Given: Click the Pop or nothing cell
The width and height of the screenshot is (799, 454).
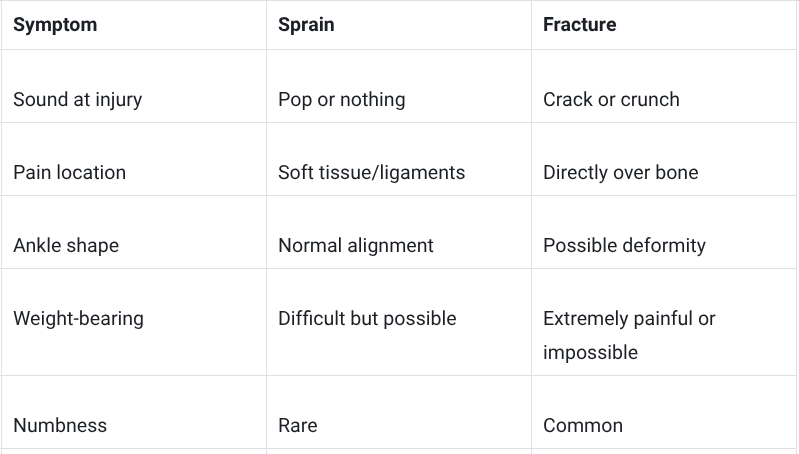Looking at the screenshot, I should 342,99.
